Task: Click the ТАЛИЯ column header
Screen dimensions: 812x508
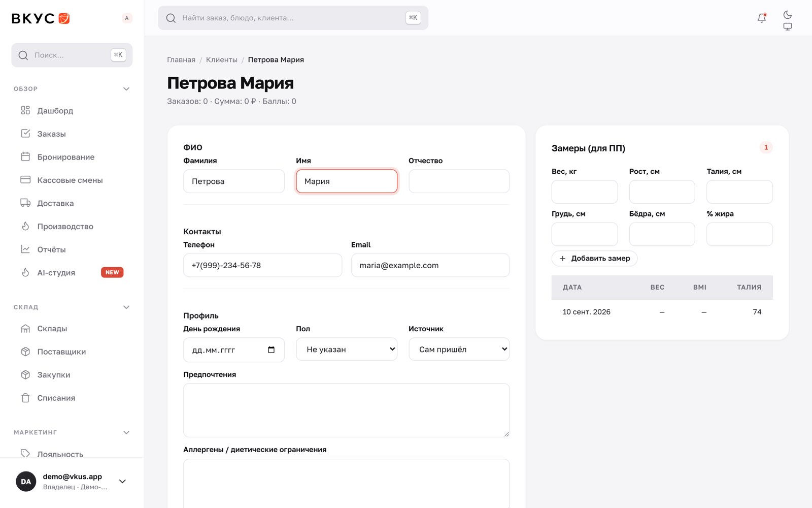Action: tap(749, 288)
